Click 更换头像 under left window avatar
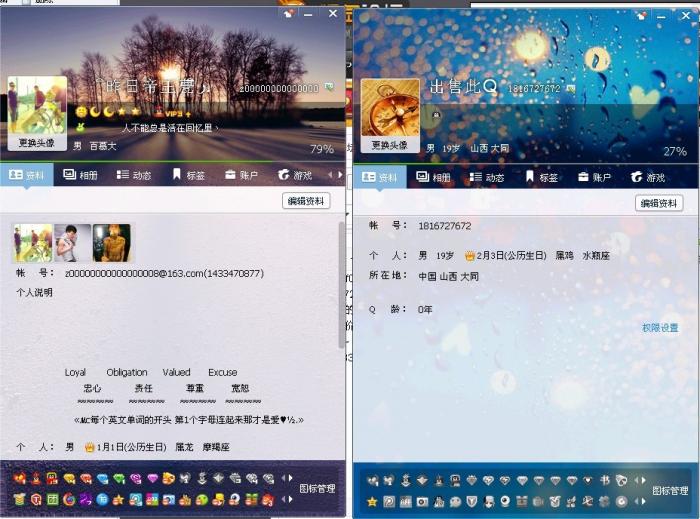Screen dimensions: 700x519 point(37,143)
